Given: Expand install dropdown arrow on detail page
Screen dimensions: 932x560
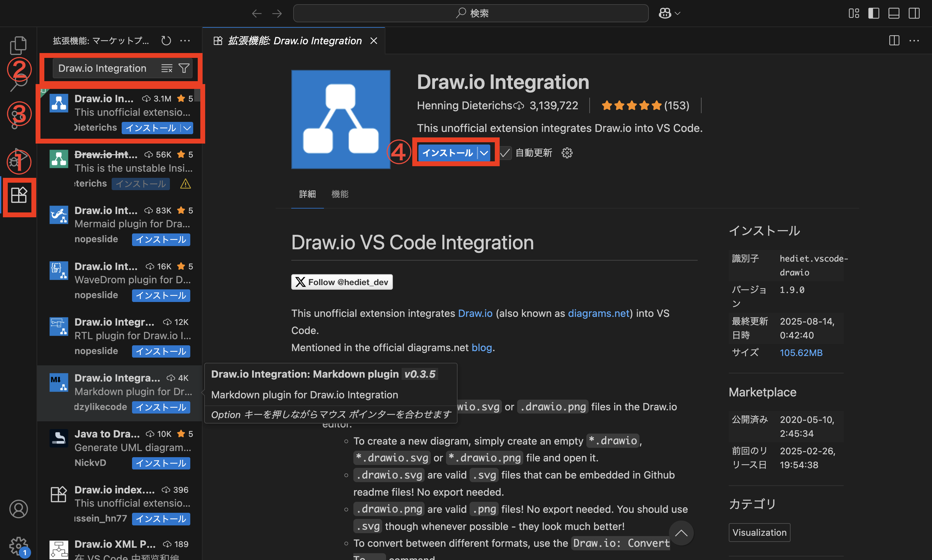Looking at the screenshot, I should tap(484, 153).
